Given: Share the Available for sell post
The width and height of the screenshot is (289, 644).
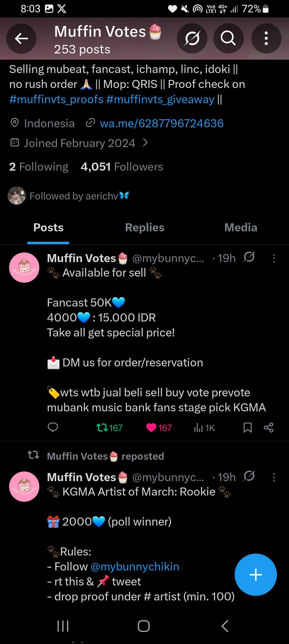Looking at the screenshot, I should 269,427.
